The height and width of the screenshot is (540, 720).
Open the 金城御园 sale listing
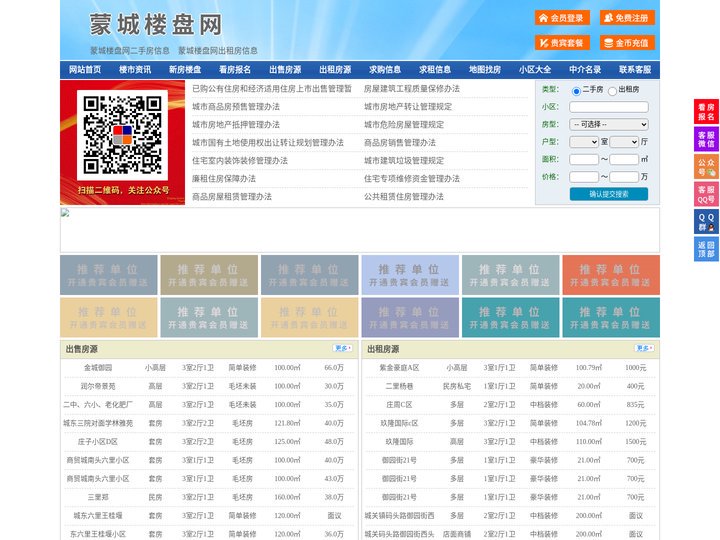pos(98,368)
